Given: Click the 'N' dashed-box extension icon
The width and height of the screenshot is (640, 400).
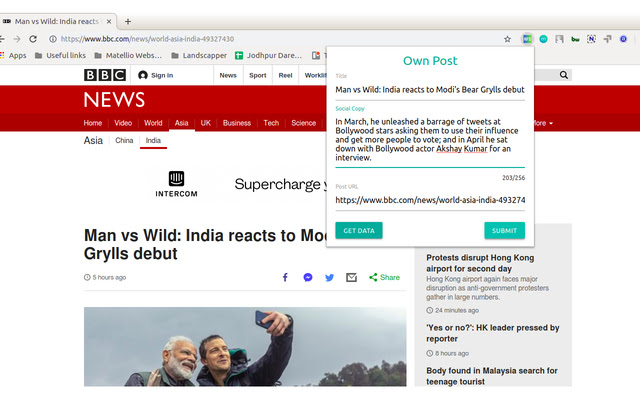Looking at the screenshot, I should (x=591, y=39).
